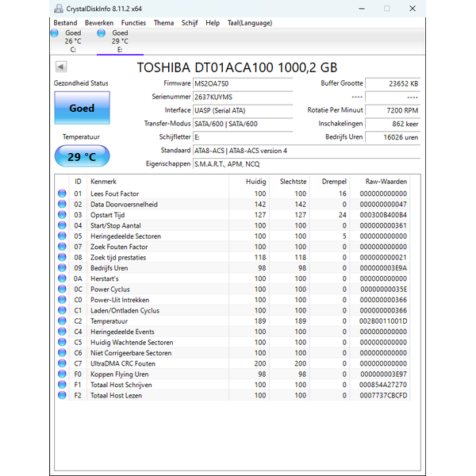Click the TOSHIBA DT01ACA100 disk title
476x476 pixels.
[237, 67]
